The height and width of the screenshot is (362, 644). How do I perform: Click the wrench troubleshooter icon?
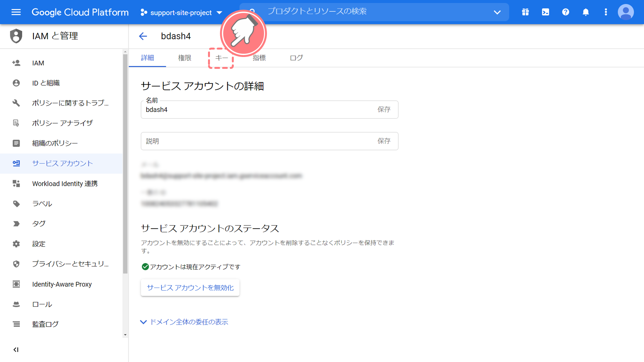coord(16,103)
